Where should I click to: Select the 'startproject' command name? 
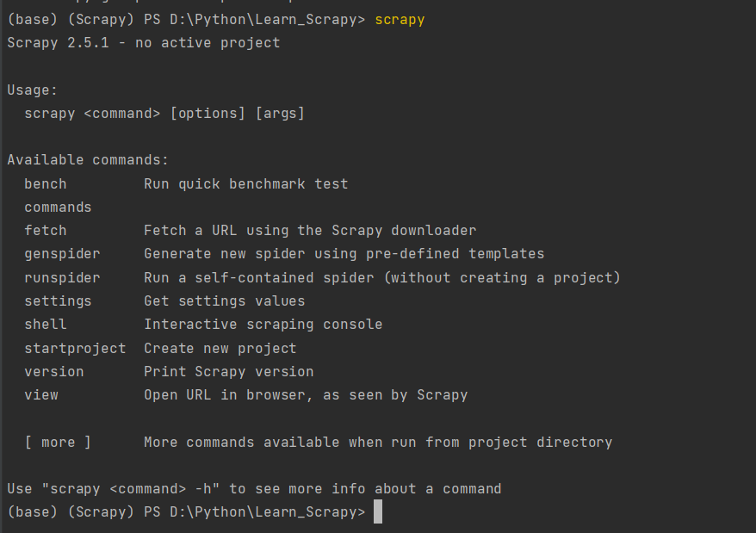click(x=75, y=349)
